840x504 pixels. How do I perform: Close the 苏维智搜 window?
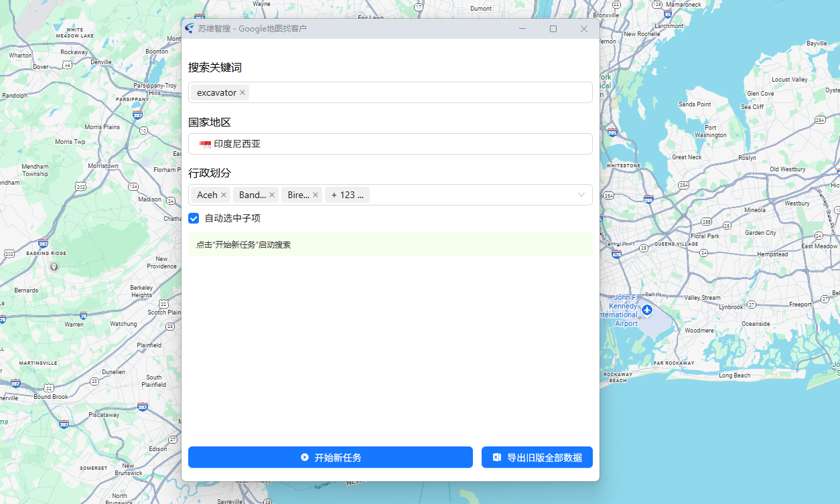(583, 29)
